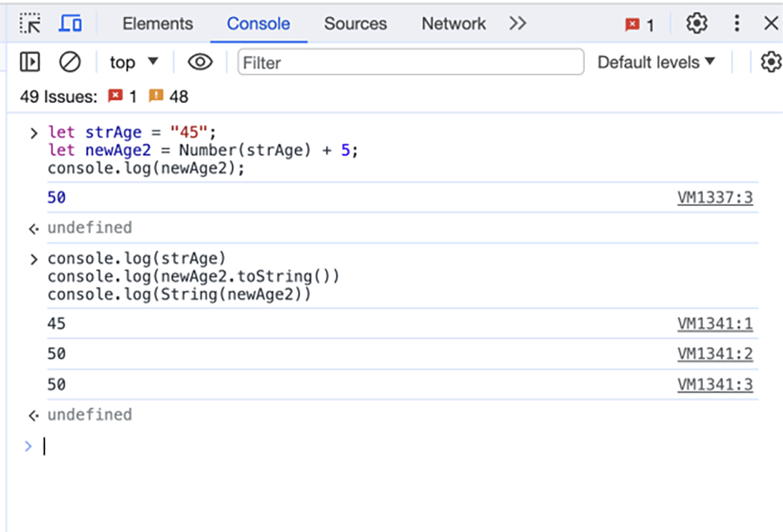Switch to the Elements tab
This screenshot has height=532, width=783.
pyautogui.click(x=157, y=23)
